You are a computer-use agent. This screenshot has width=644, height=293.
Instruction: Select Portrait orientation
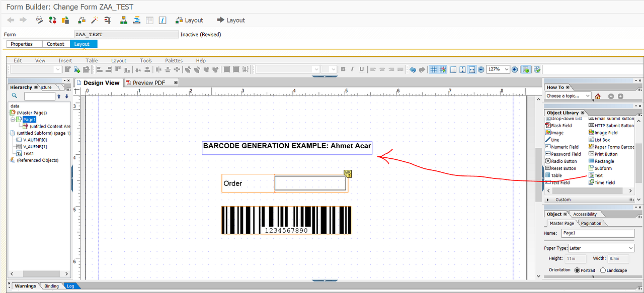click(x=577, y=270)
